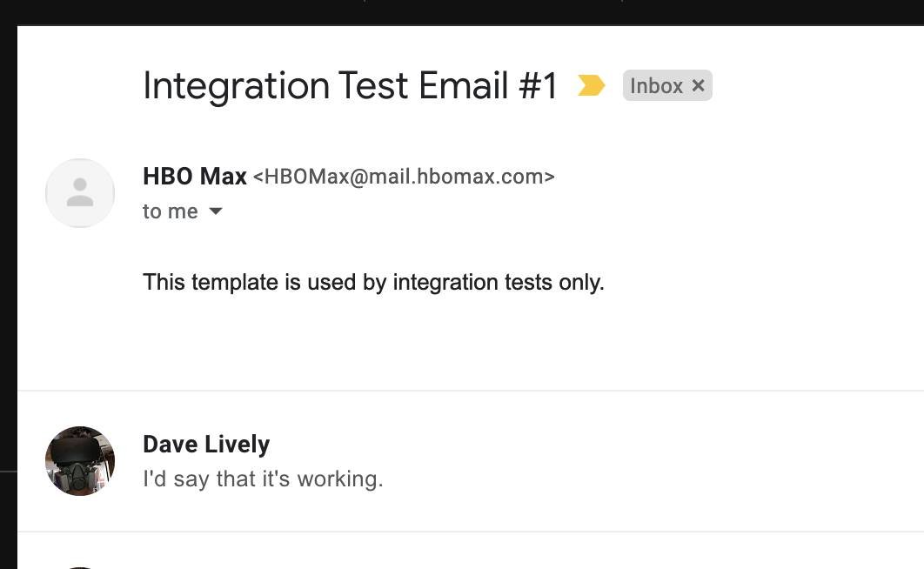The image size is (924, 569).
Task: Select the HBOMax@mail.hbomax.com address
Action: (x=404, y=177)
